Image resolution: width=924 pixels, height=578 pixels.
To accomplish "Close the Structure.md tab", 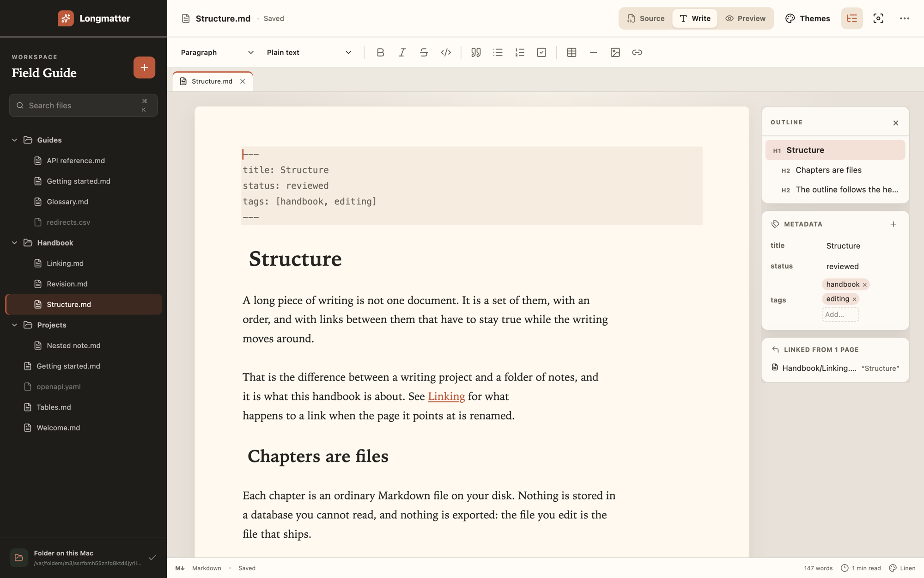I will 243,81.
